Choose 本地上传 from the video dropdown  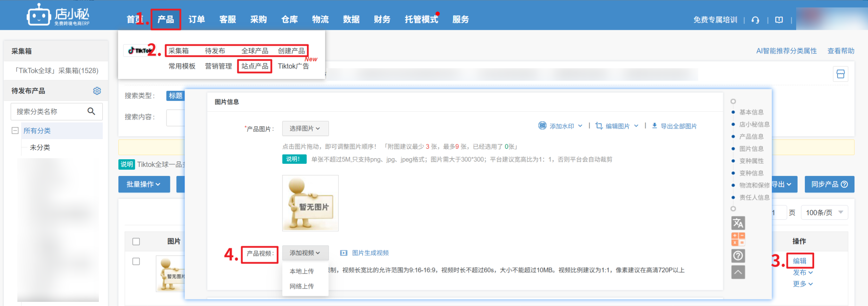pos(302,271)
